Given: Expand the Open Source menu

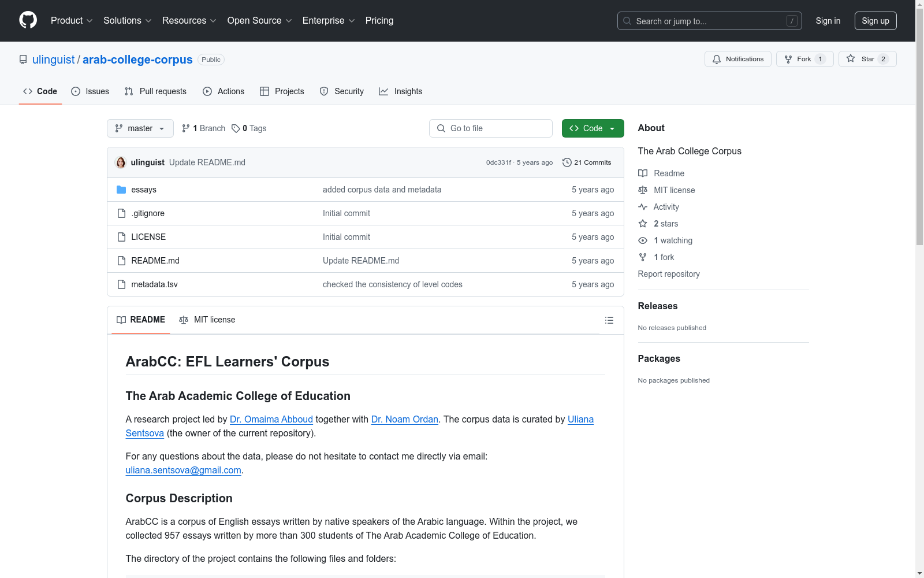Looking at the screenshot, I should pyautogui.click(x=260, y=20).
